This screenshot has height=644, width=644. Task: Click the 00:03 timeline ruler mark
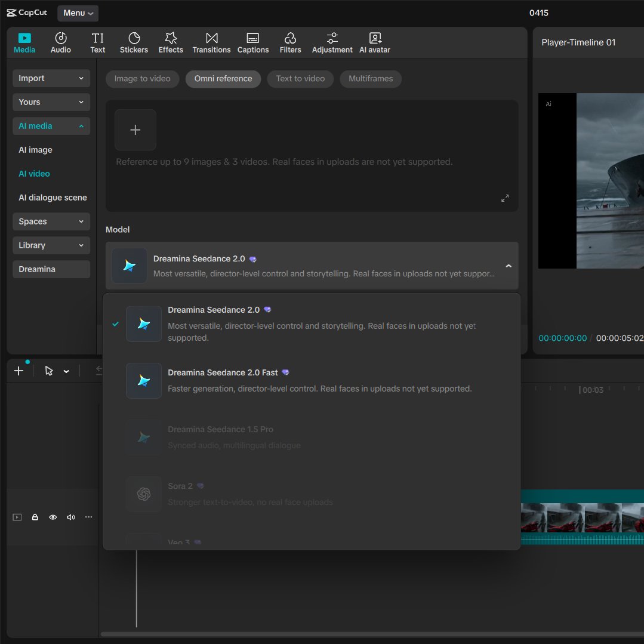pos(591,390)
